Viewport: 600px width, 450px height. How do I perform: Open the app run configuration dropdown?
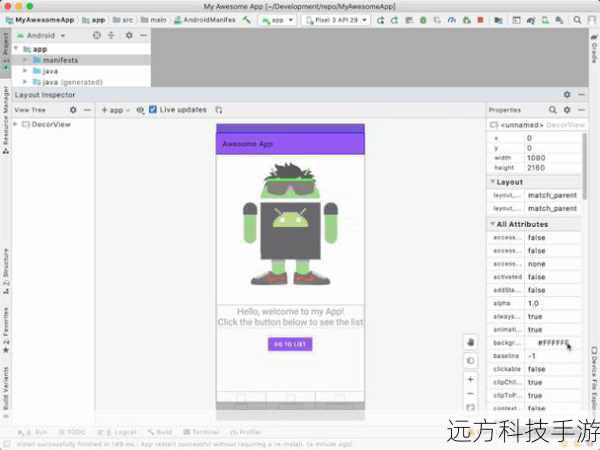pyautogui.click(x=278, y=20)
